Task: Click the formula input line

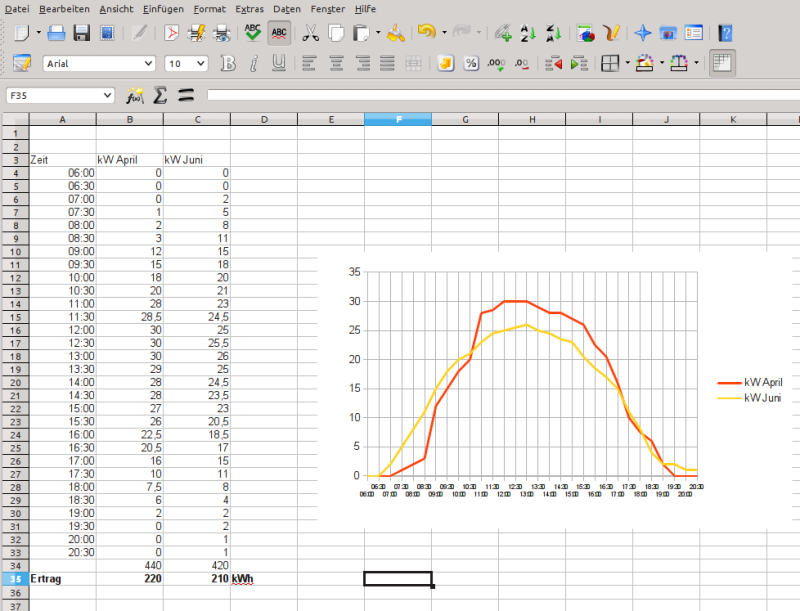Action: 500,96
